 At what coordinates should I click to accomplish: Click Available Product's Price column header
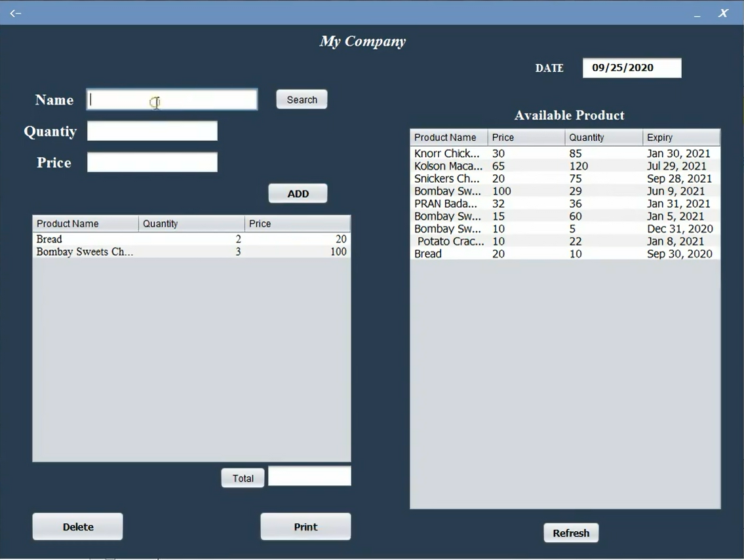click(526, 138)
